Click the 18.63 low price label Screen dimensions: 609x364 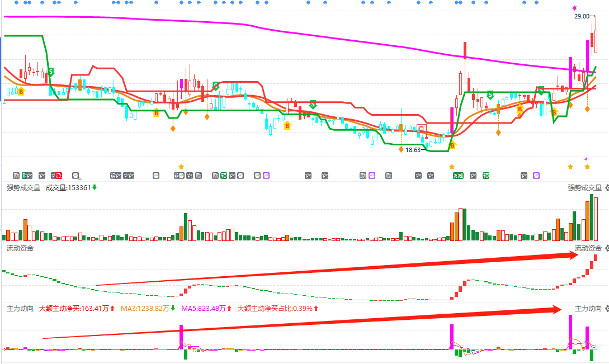pyautogui.click(x=413, y=150)
